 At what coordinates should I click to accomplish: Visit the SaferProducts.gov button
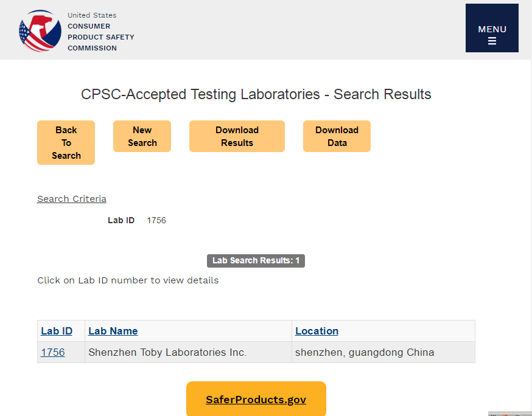[256, 400]
